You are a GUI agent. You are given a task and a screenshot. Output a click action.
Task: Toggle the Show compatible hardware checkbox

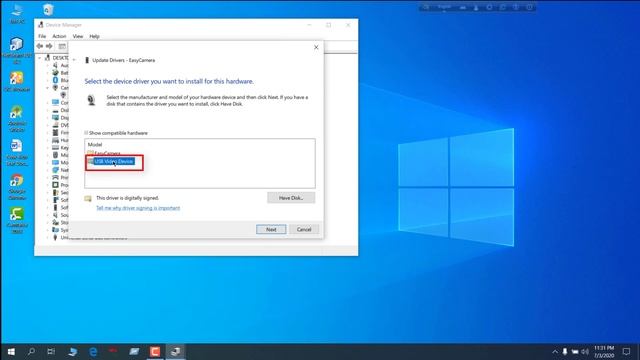point(86,133)
